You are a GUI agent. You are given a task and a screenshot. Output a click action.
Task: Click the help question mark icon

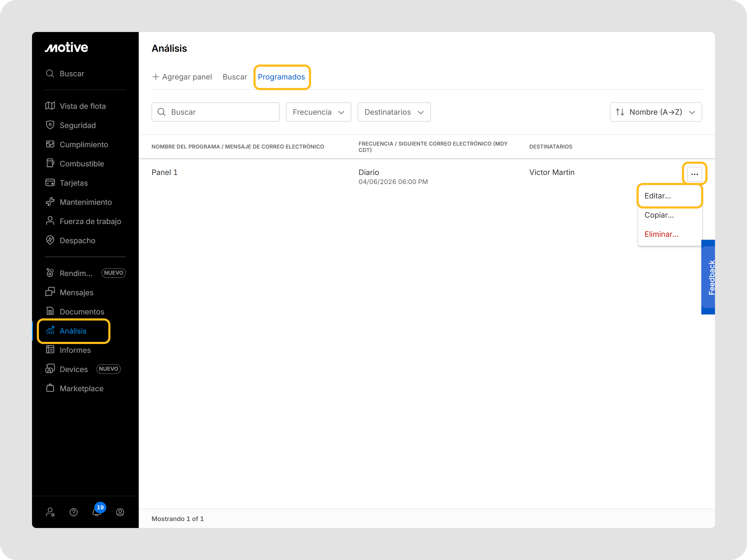tap(74, 512)
